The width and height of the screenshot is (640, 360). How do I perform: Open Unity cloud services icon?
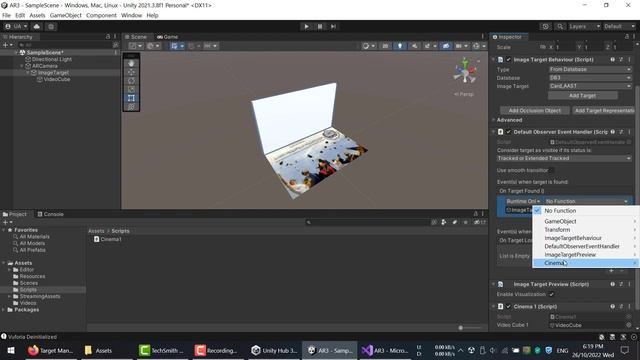point(37,27)
